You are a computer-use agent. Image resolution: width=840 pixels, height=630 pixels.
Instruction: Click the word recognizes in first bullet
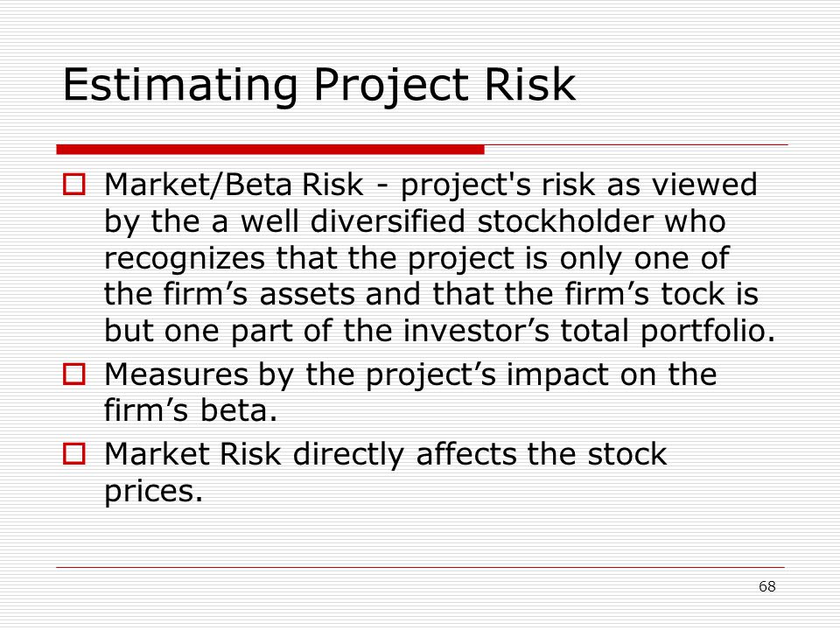(x=185, y=259)
